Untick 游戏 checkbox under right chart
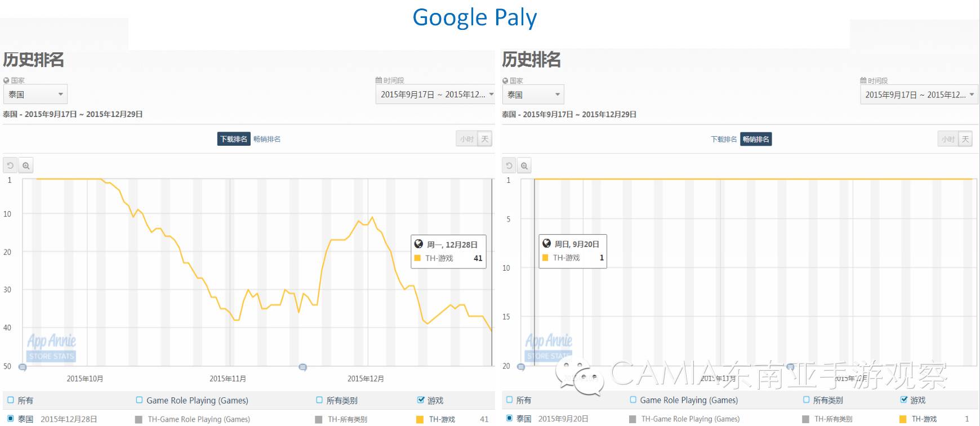 [904, 400]
